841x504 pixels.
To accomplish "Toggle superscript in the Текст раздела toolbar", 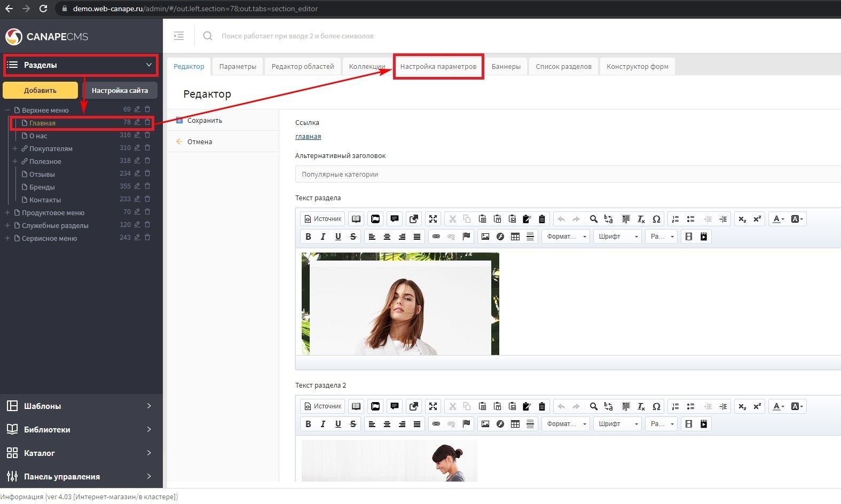I will tap(757, 219).
